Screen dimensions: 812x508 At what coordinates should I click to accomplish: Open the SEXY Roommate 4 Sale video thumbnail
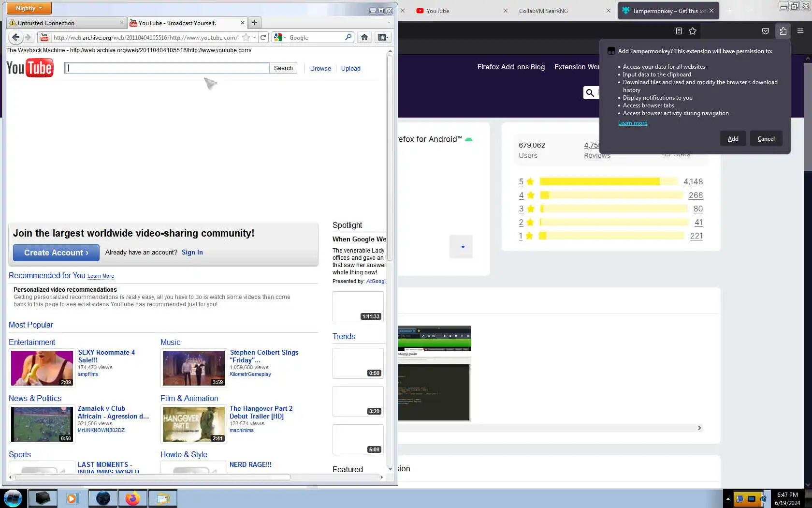[42, 368]
